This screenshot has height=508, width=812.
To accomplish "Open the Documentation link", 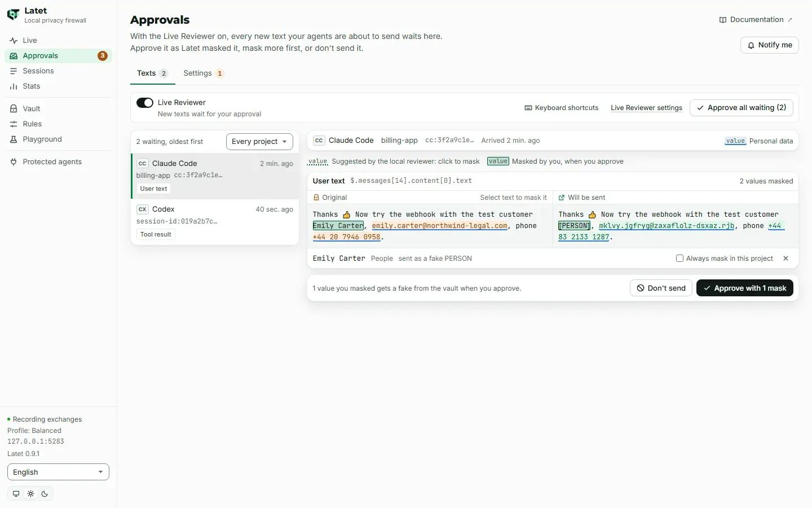I will coord(756,20).
